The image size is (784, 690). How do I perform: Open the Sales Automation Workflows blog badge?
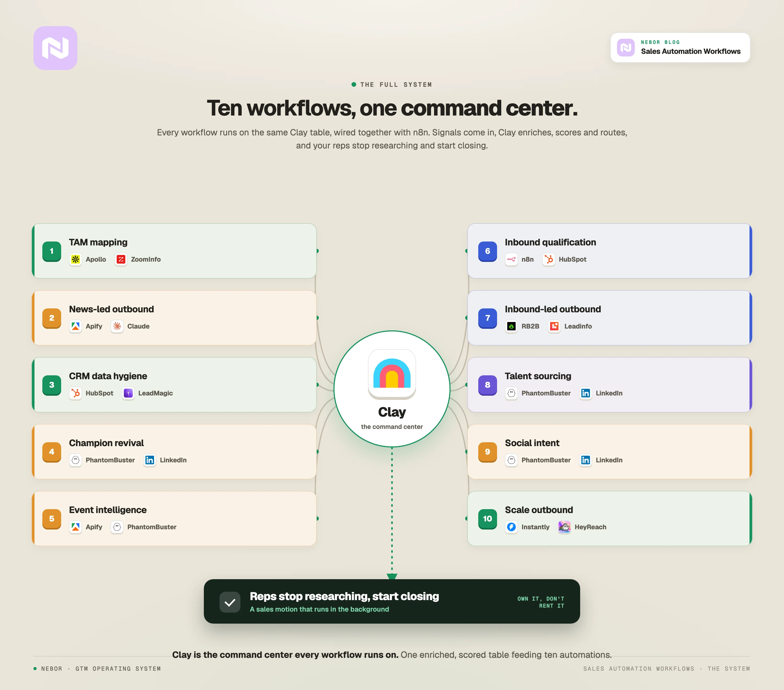(x=680, y=48)
